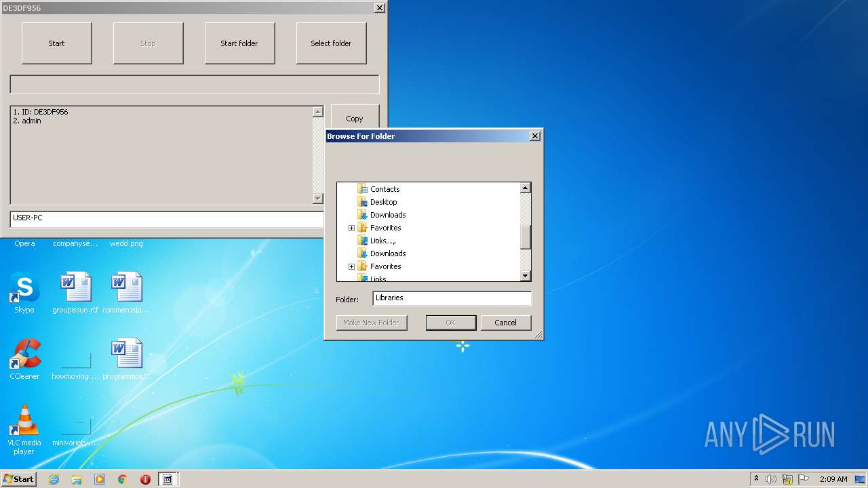Select the commerceju... Word document icon
This screenshot has width=868, height=488.
point(126,293)
